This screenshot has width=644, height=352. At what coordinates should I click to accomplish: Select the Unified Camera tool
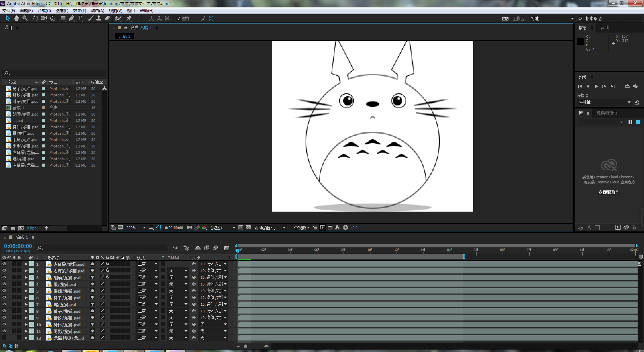coord(44,18)
